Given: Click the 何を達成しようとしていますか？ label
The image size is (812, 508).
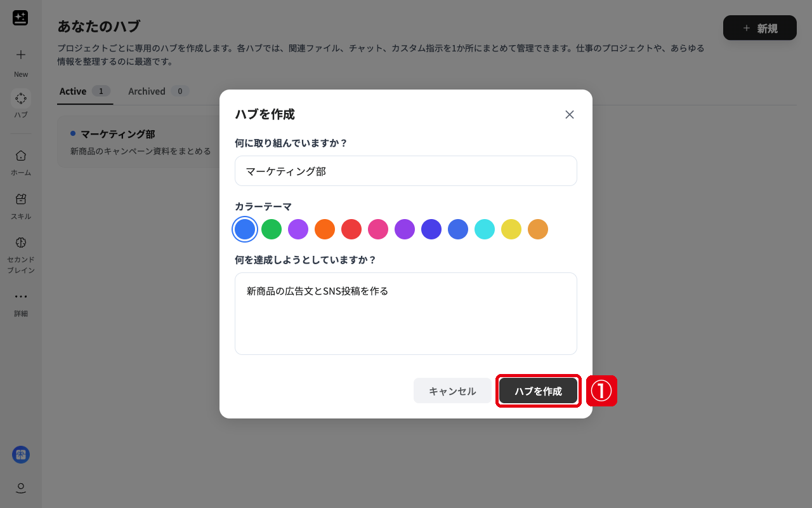Looking at the screenshot, I should click(306, 260).
